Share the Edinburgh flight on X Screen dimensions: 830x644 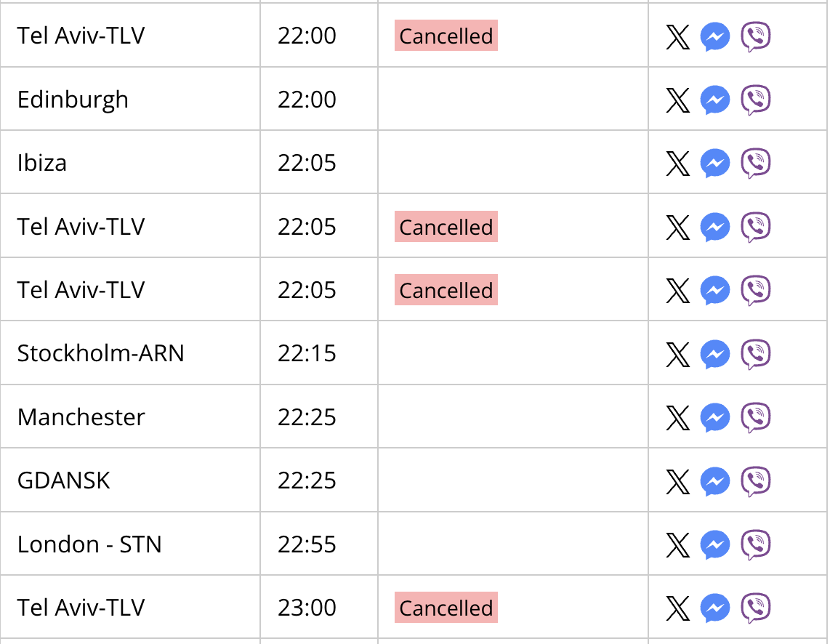point(677,100)
